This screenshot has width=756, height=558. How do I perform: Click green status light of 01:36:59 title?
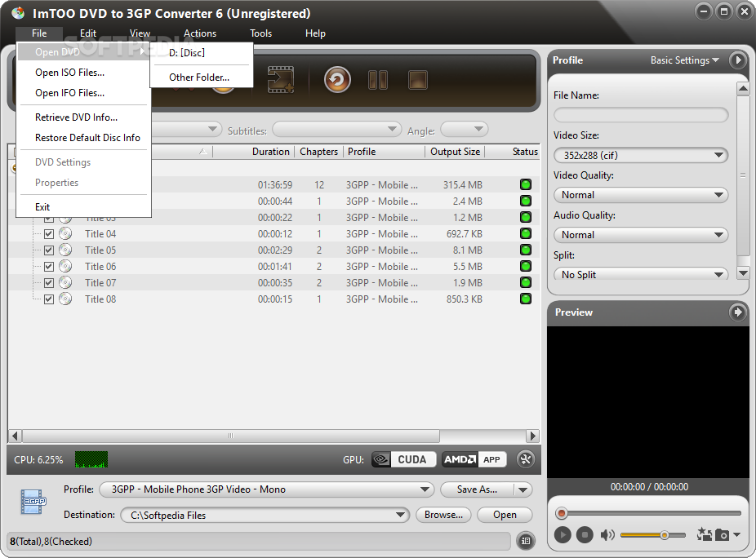(526, 184)
